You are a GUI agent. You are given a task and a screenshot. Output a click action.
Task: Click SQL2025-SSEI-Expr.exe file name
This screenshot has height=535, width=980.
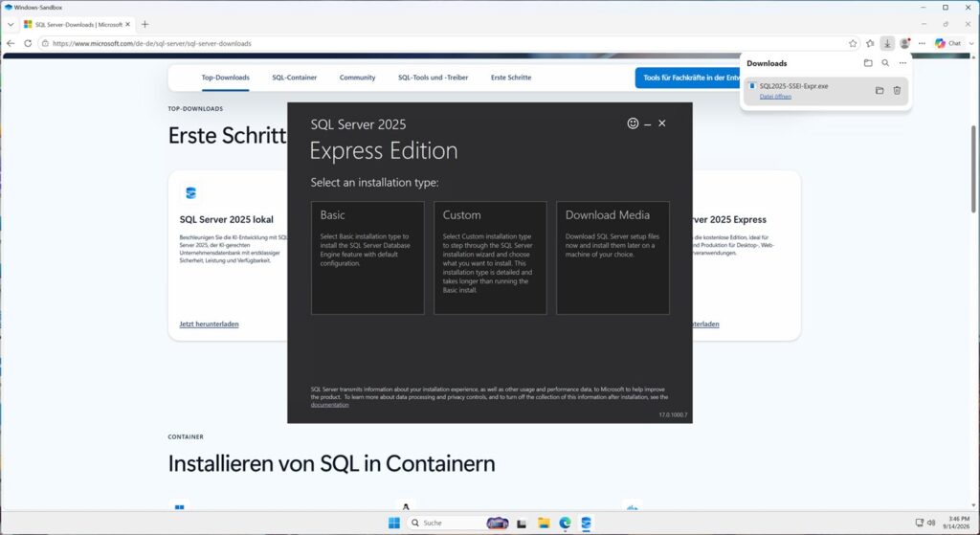pyautogui.click(x=793, y=86)
